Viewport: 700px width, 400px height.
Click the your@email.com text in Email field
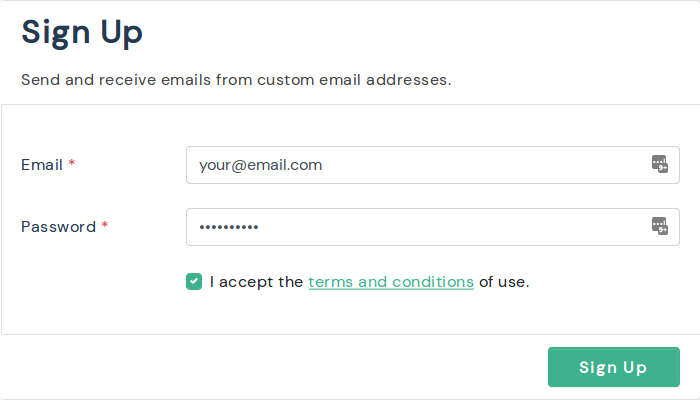260,165
